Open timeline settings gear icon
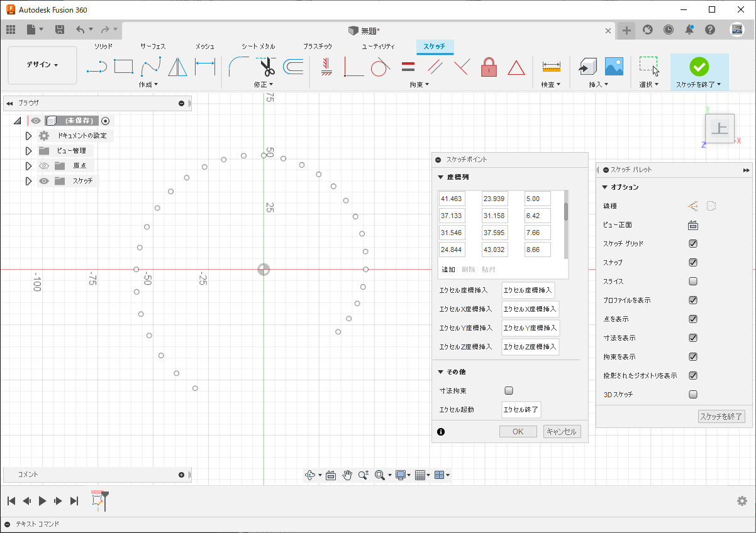756x533 pixels. [x=742, y=501]
